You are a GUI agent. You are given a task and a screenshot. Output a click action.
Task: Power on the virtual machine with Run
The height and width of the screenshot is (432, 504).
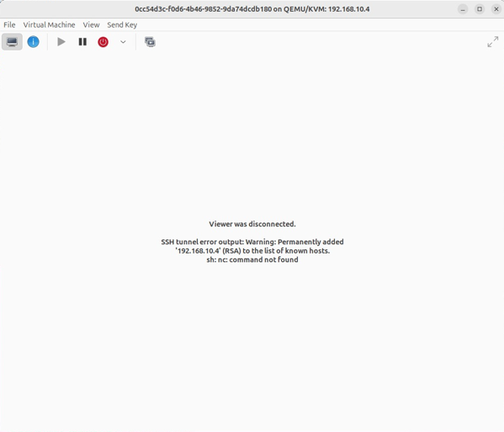[61, 42]
